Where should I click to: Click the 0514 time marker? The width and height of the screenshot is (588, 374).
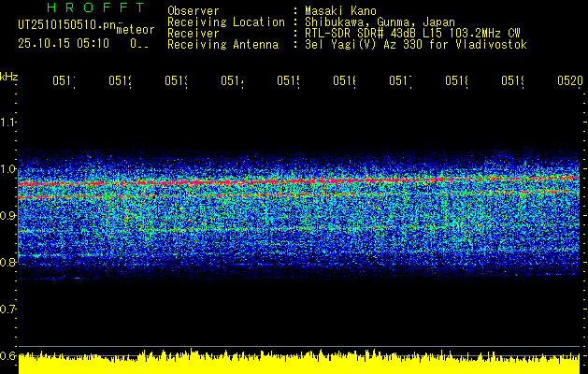pyautogui.click(x=232, y=81)
